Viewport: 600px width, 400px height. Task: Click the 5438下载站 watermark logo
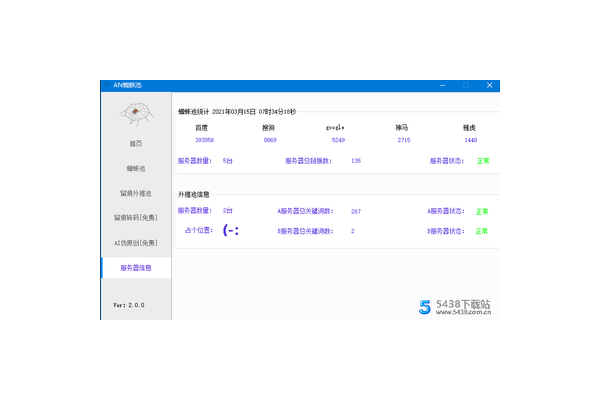click(x=456, y=307)
